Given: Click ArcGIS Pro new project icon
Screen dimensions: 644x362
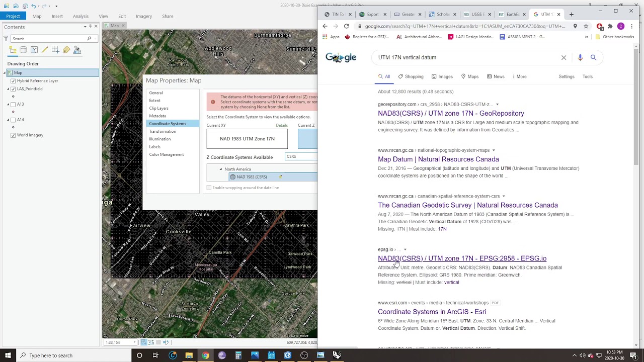Looking at the screenshot, I should click(8, 6).
